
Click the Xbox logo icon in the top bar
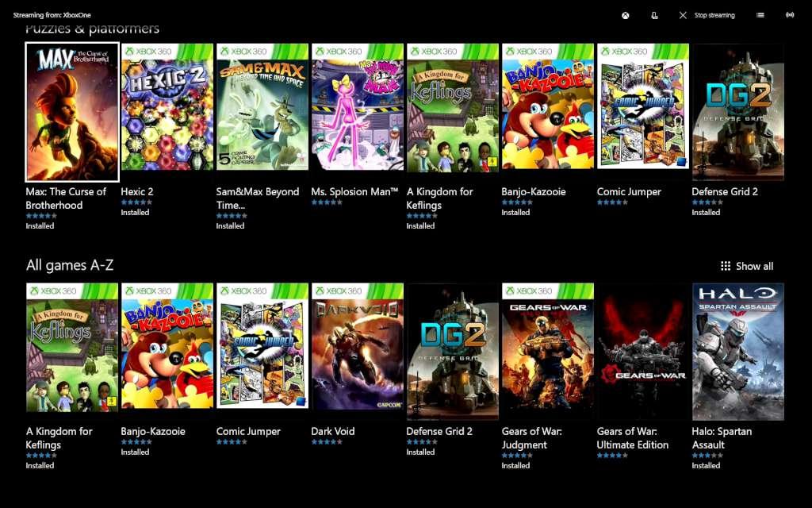click(x=625, y=14)
